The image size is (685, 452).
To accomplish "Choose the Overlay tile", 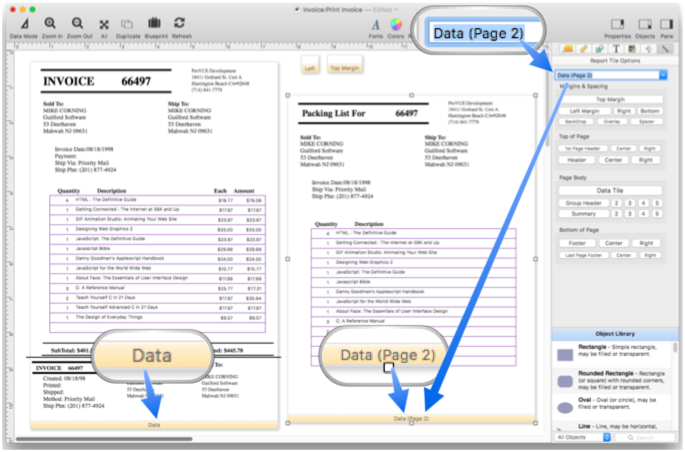I will [612, 121].
